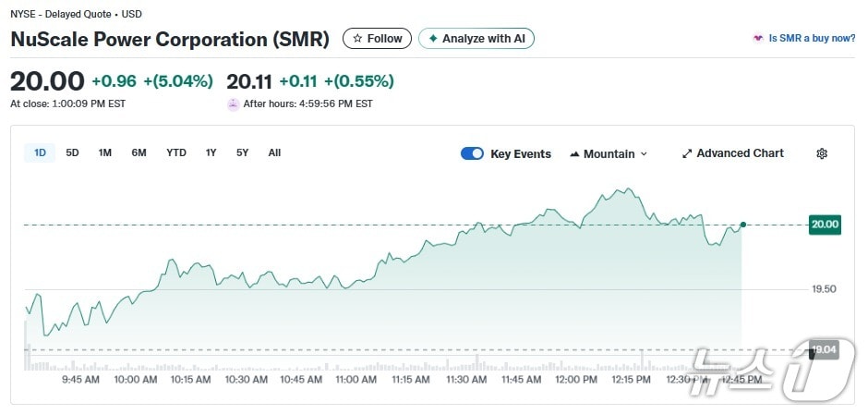The height and width of the screenshot is (414, 868).
Task: Choose the YTD range tab
Action: [176, 152]
